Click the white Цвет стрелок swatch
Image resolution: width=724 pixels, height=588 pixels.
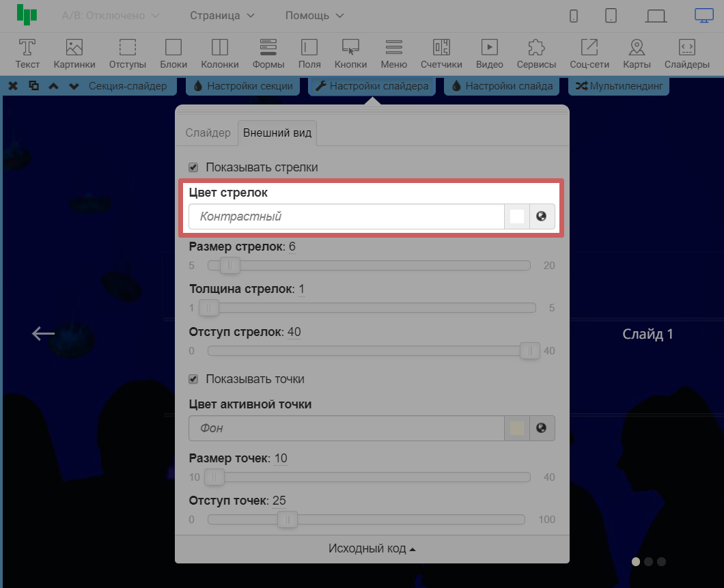(x=517, y=216)
